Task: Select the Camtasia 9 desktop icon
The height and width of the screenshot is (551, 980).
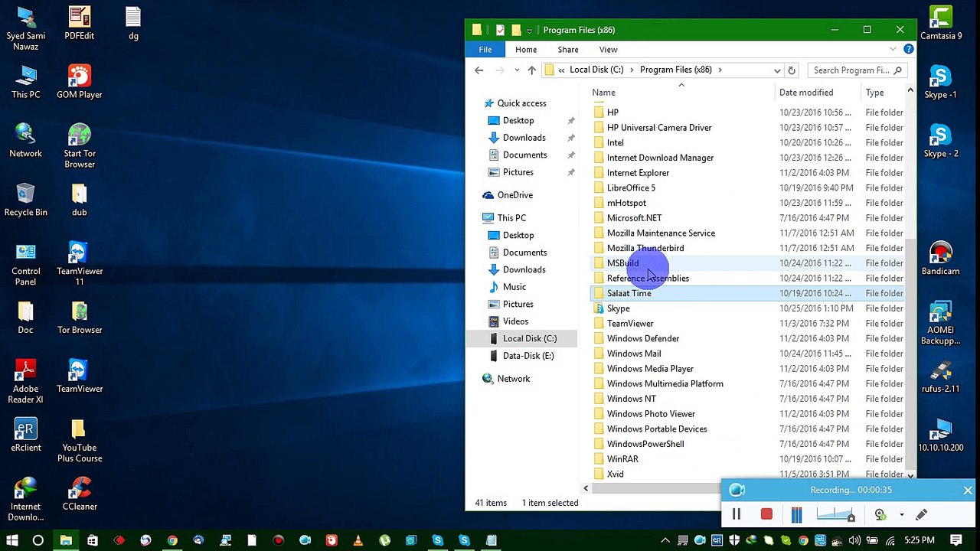Action: click(x=941, y=24)
